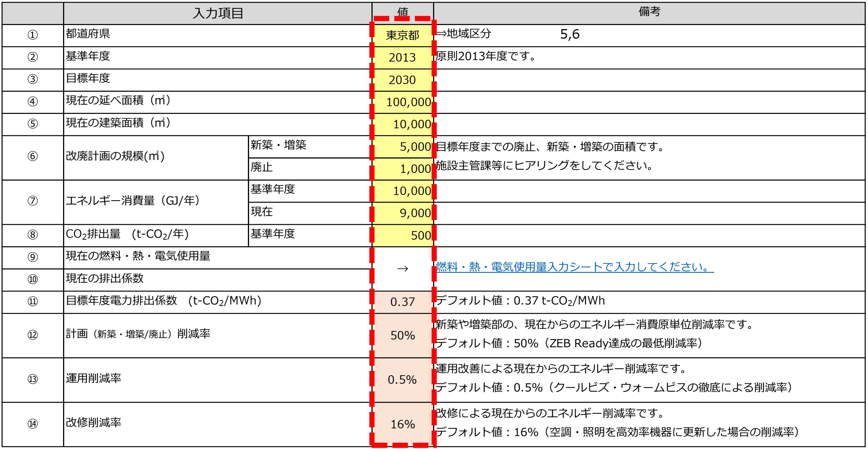
Task: Click the 施設主管課等にヒアリング note
Action: click(544, 165)
